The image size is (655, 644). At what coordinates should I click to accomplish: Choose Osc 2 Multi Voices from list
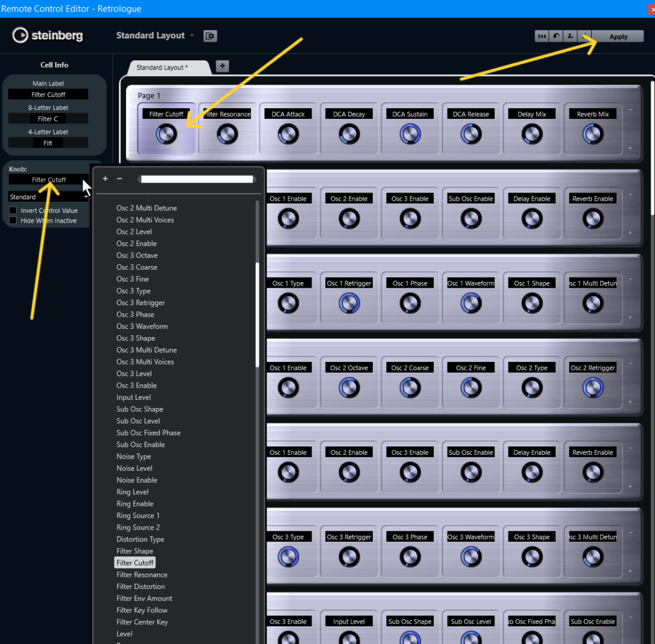pyautogui.click(x=145, y=220)
